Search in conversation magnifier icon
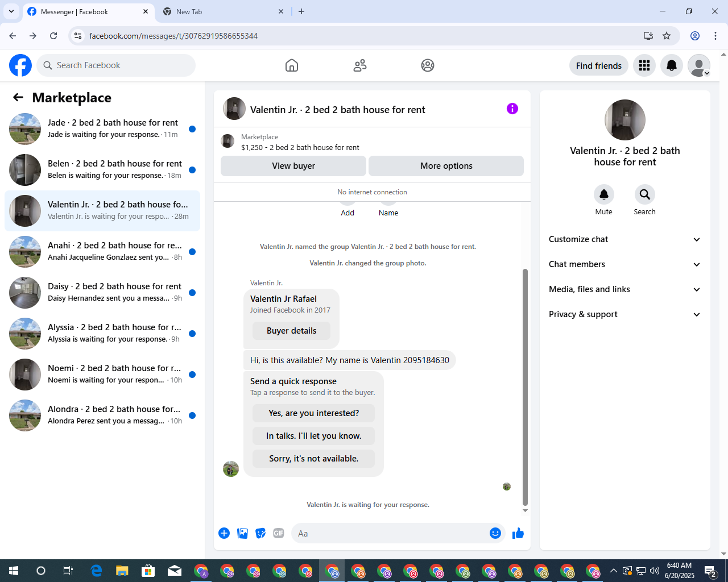Screen dimensions: 728x582 click(x=645, y=194)
